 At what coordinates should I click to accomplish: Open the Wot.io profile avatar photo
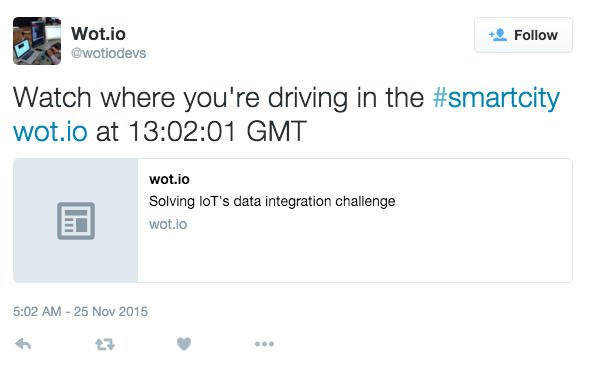[37, 41]
